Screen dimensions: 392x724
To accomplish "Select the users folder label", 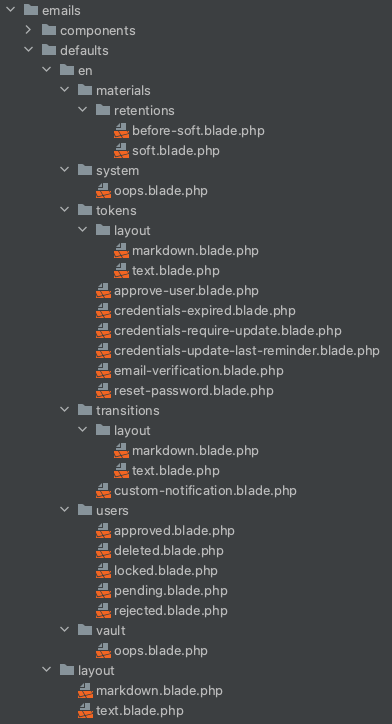I will point(112,510).
